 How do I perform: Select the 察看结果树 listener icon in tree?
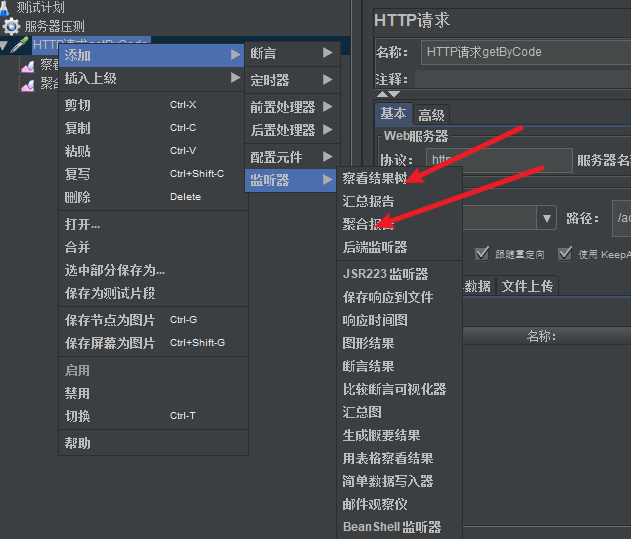[x=28, y=66]
